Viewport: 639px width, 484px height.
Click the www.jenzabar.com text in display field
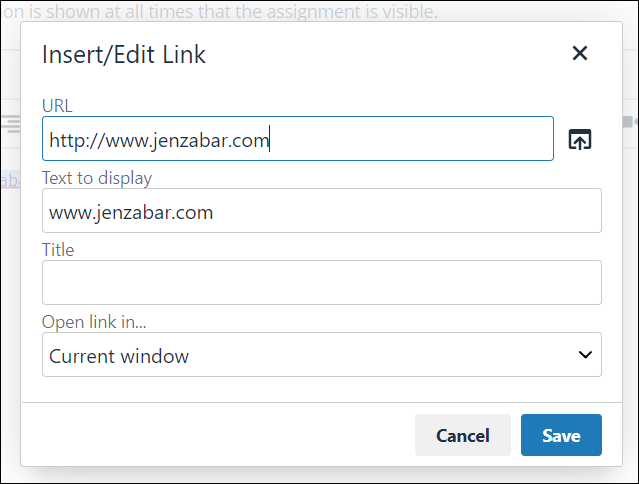click(x=131, y=212)
